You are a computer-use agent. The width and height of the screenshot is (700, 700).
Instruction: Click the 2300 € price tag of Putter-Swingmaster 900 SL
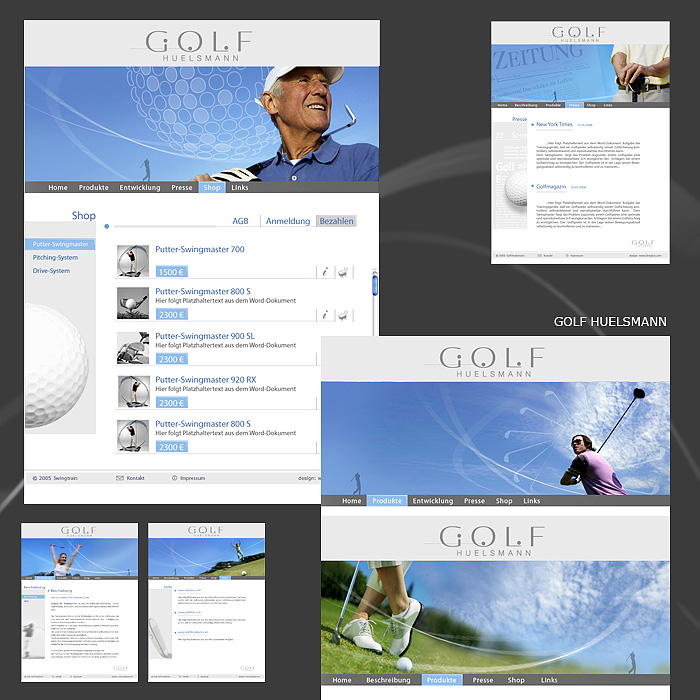(171, 359)
